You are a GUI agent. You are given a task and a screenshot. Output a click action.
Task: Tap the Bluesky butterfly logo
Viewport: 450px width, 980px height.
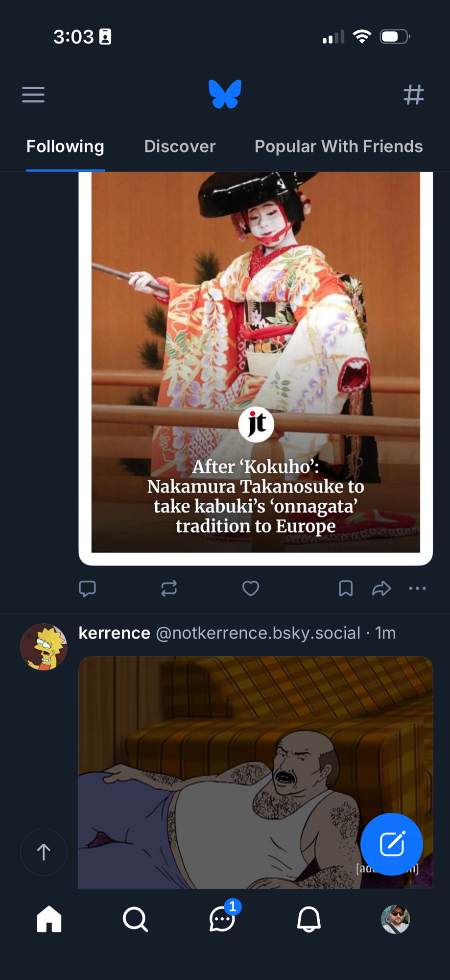(x=225, y=94)
